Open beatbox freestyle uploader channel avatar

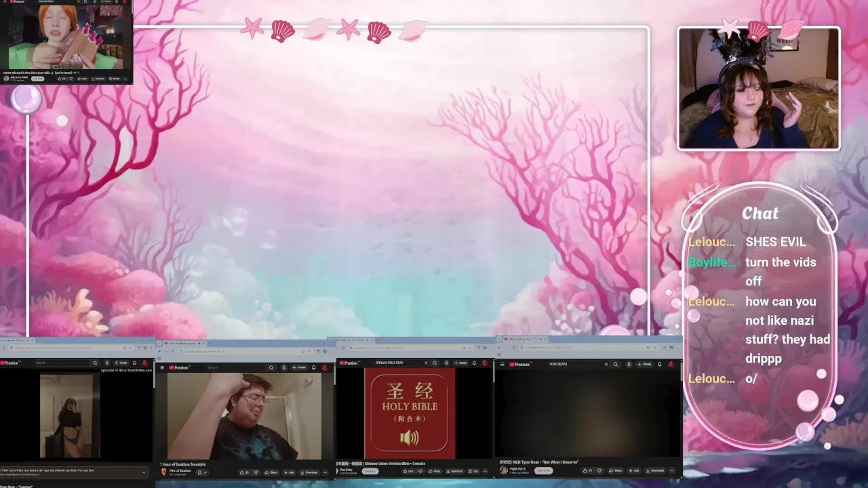pos(163,472)
